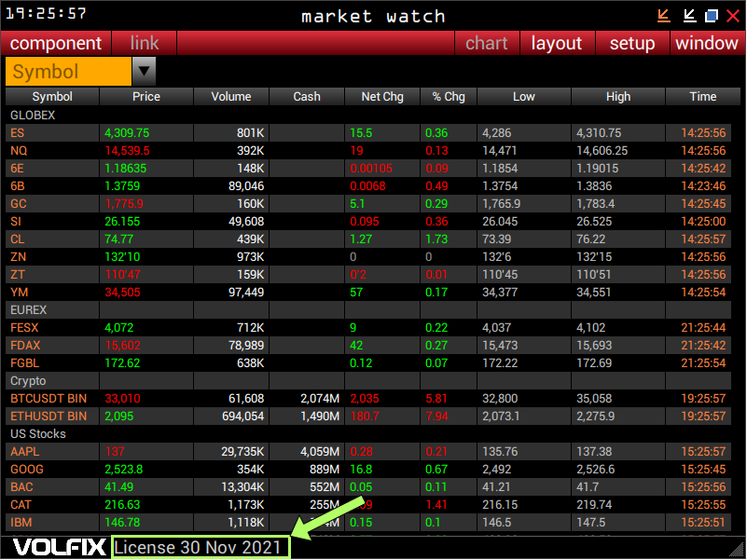Click the Net Chg column header

(x=382, y=97)
